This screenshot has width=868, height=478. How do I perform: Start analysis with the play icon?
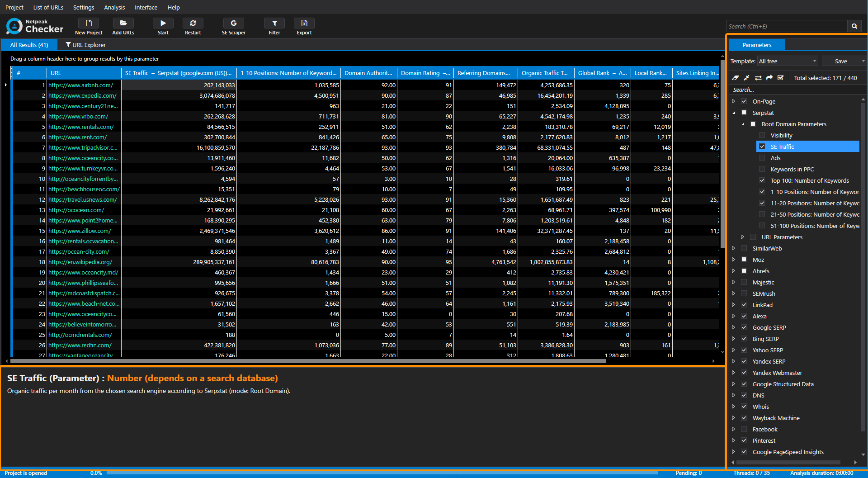pos(163,23)
